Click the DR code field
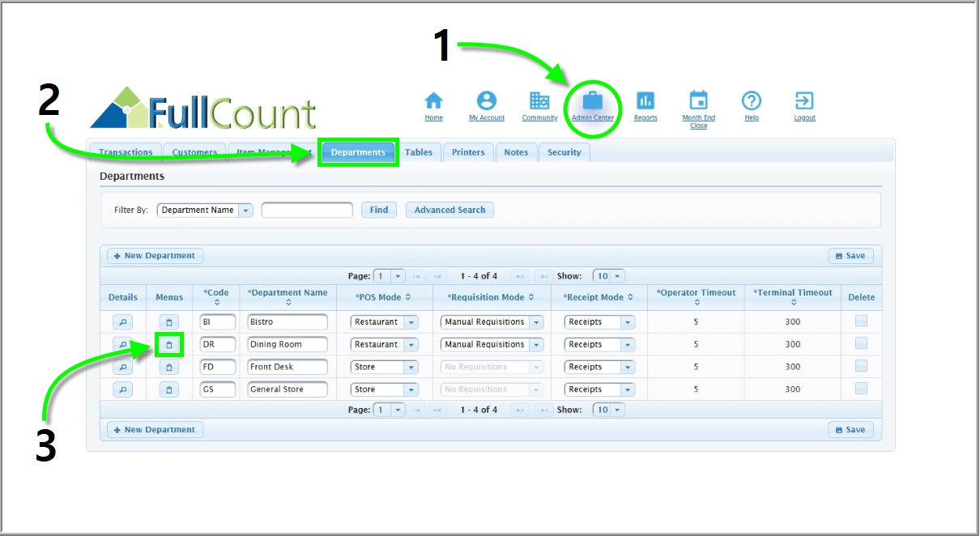 [x=218, y=345]
